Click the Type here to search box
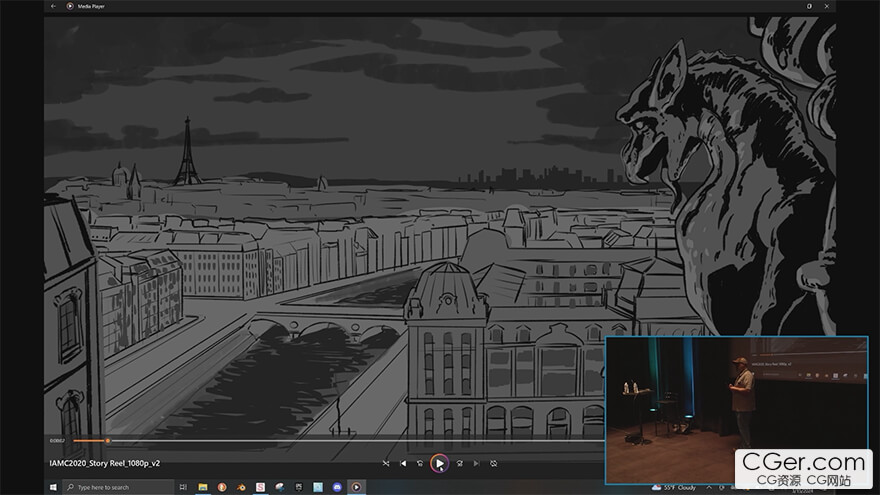 [x=118, y=487]
